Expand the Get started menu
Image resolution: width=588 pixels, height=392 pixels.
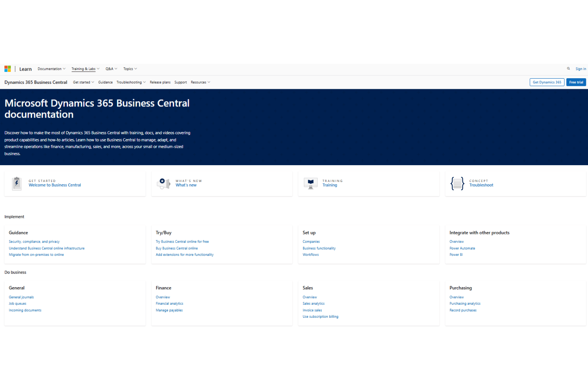[83, 82]
